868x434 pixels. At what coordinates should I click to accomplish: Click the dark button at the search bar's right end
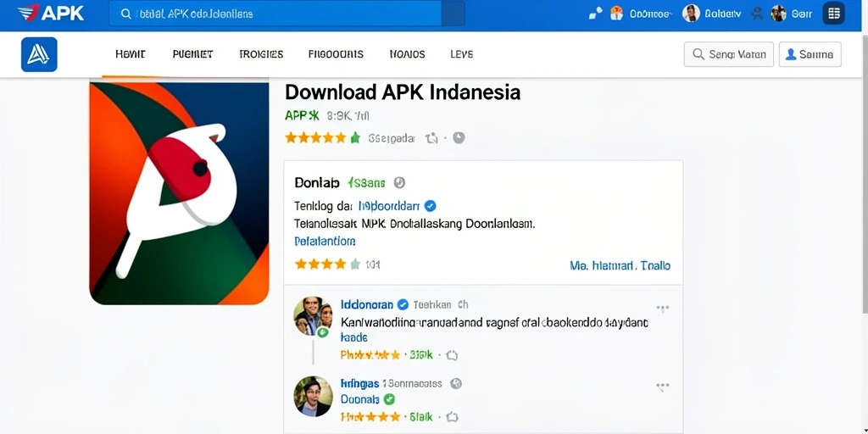click(453, 14)
